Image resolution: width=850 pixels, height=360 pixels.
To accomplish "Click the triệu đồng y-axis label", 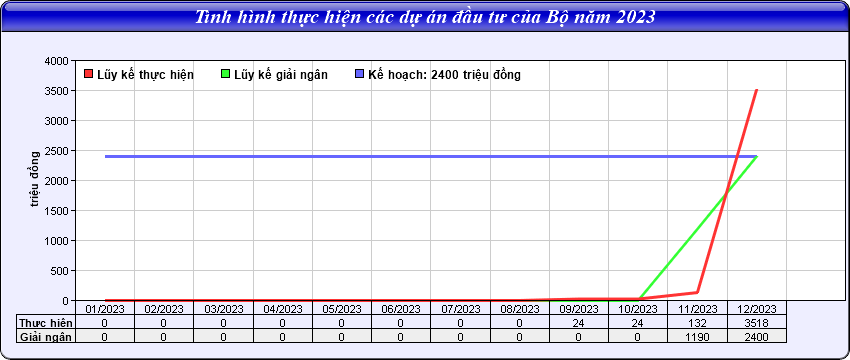I will pyautogui.click(x=34, y=180).
